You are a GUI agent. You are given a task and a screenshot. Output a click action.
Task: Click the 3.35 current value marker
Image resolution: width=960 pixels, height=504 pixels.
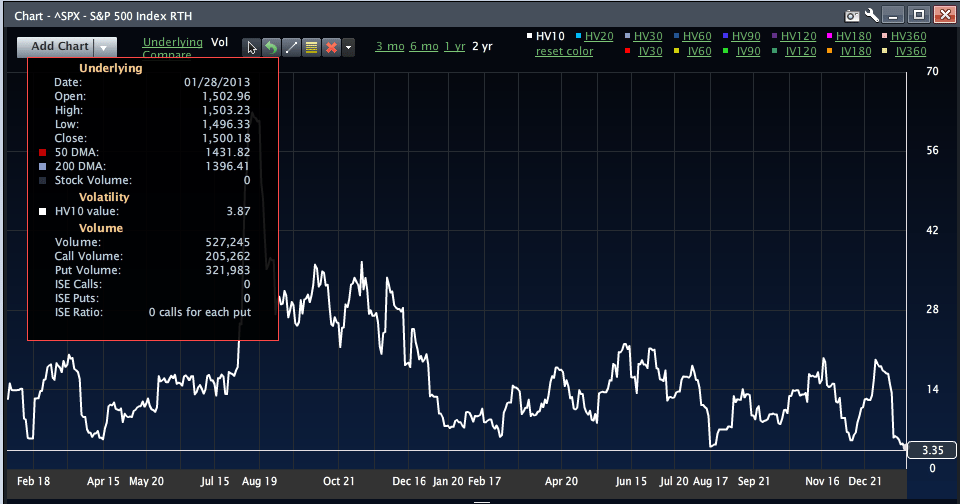click(x=929, y=450)
